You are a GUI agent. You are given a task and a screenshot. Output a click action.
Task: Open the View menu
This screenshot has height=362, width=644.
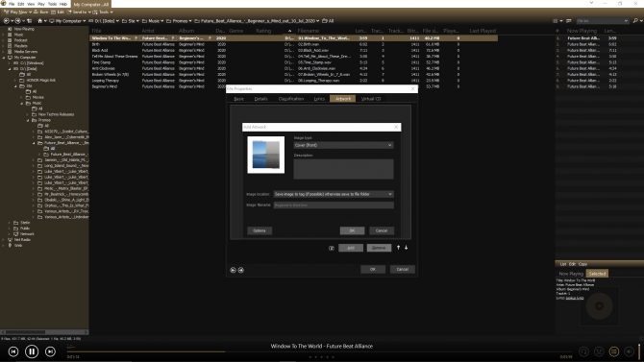pos(31,4)
